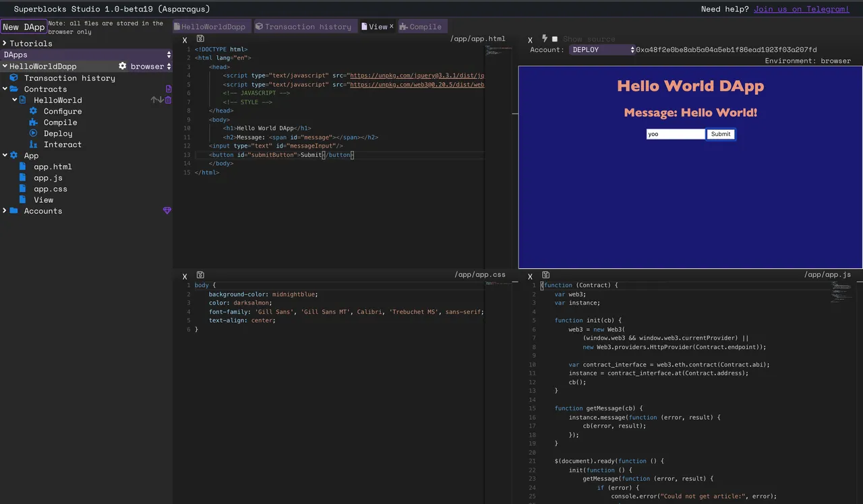Create a New DApp
This screenshot has width=863, height=504.
(24, 27)
